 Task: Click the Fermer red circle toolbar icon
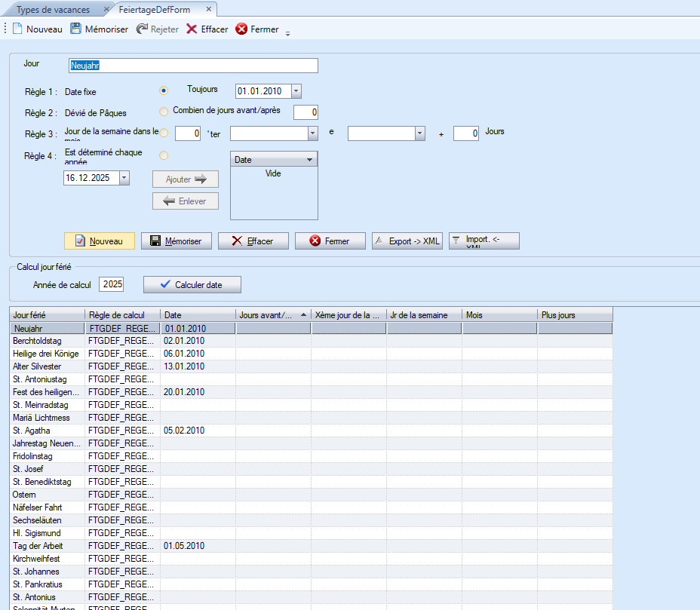241,29
